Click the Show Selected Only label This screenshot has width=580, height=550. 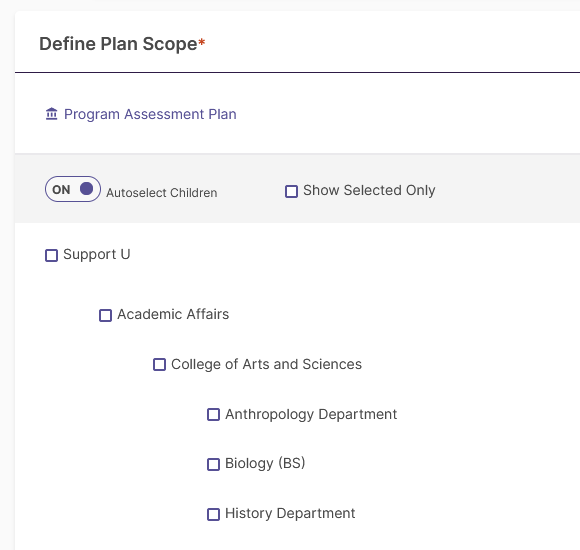click(369, 190)
